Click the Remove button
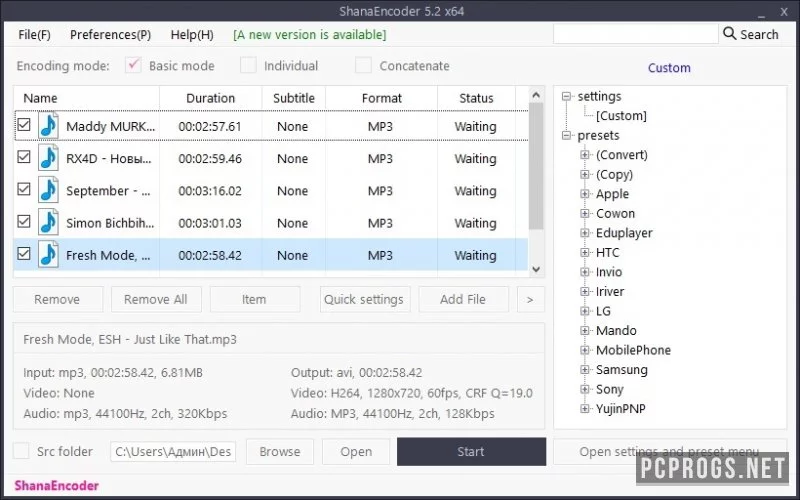 pyautogui.click(x=58, y=299)
